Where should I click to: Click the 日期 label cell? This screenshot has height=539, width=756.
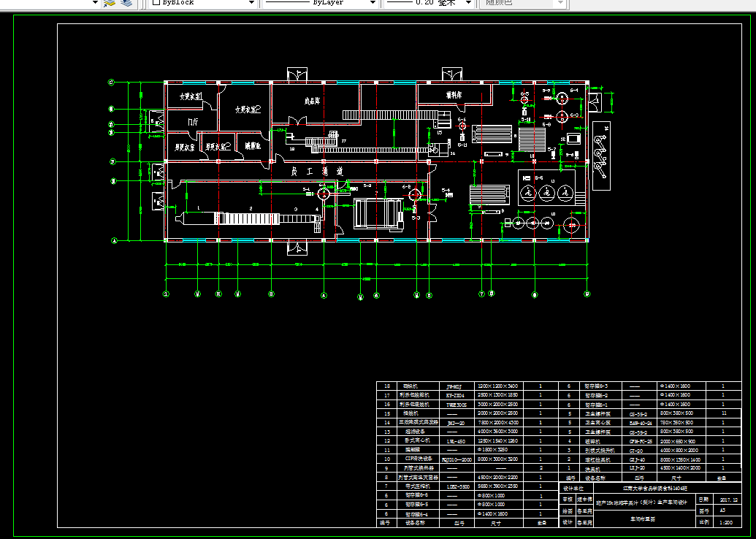[703, 500]
